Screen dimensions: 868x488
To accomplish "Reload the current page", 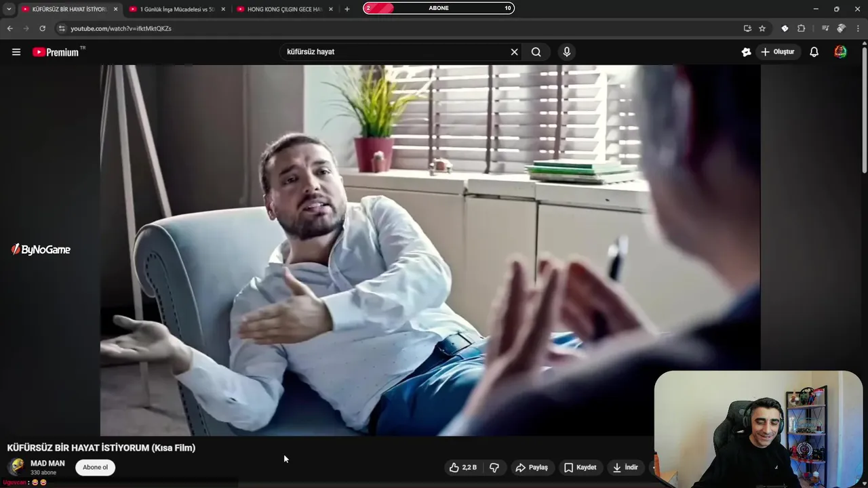I will pos(42,28).
